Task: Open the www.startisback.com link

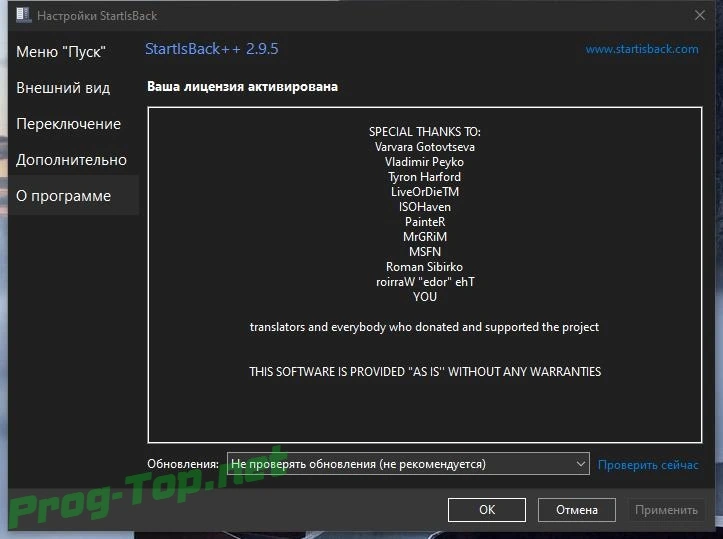Action: pos(642,49)
